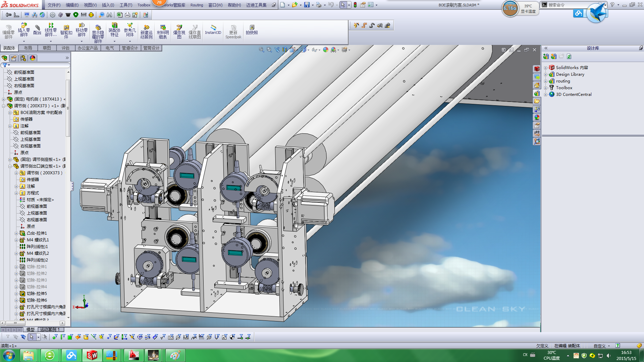This screenshot has width=644, height=362.
Task: Open AutoCAD from the Windows taskbar
Action: pos(133,355)
